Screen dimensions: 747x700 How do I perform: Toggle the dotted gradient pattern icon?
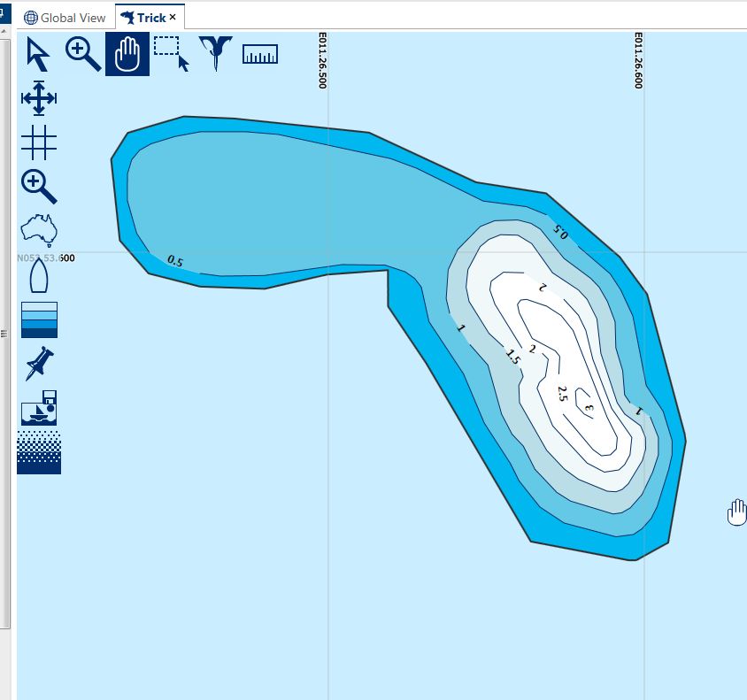pos(38,452)
